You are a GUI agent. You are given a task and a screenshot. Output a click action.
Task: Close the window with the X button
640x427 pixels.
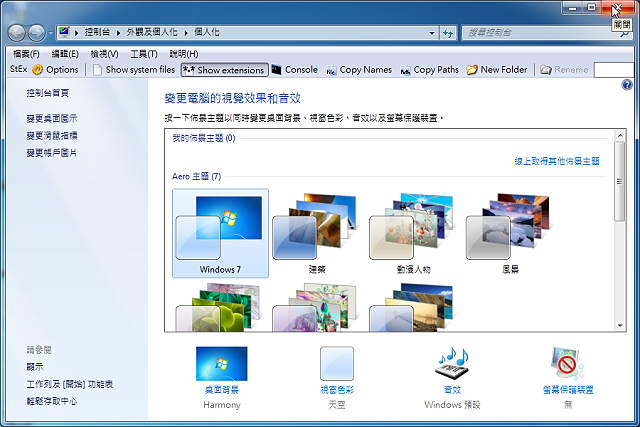tap(618, 7)
